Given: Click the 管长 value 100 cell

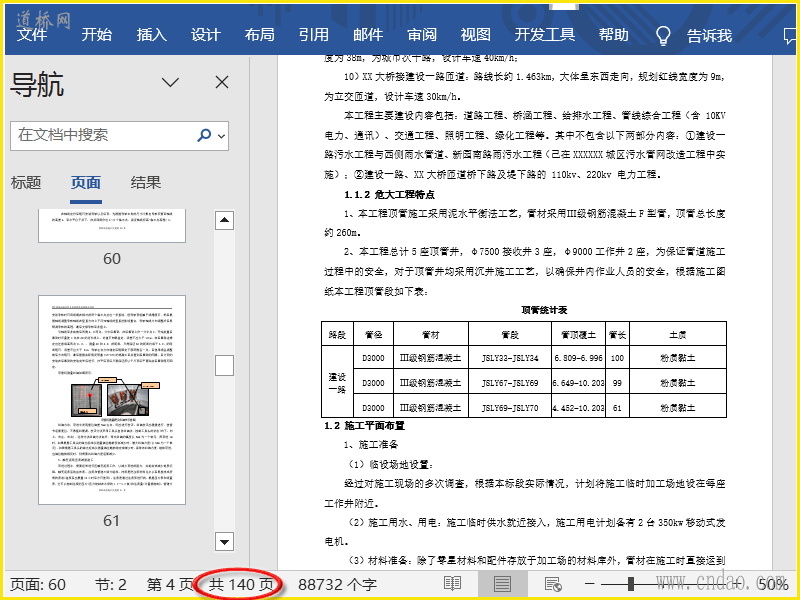Looking at the screenshot, I should [617, 358].
